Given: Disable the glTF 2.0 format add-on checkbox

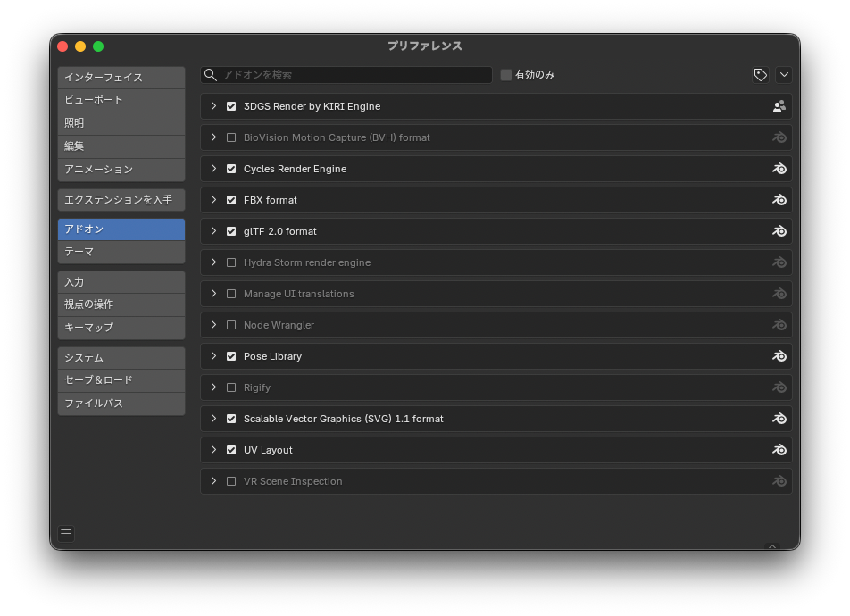Looking at the screenshot, I should 231,231.
